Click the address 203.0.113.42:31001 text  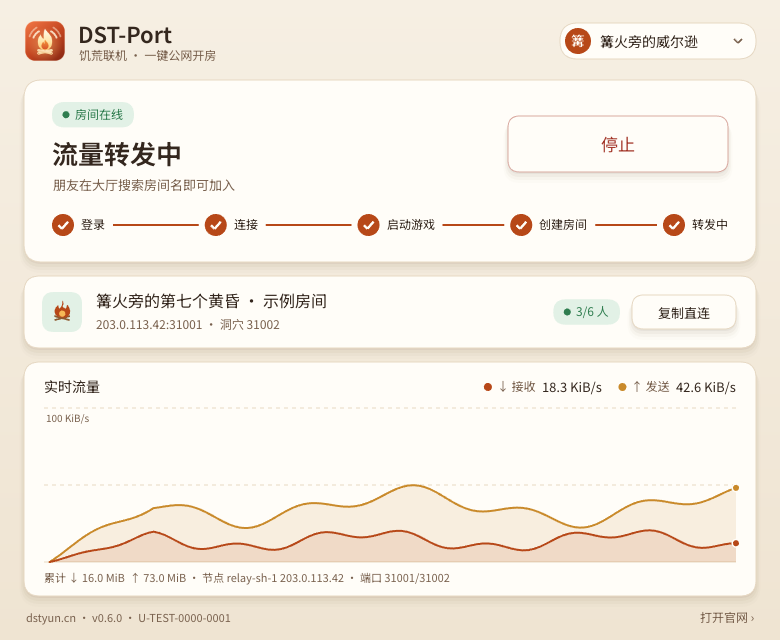click(149, 325)
